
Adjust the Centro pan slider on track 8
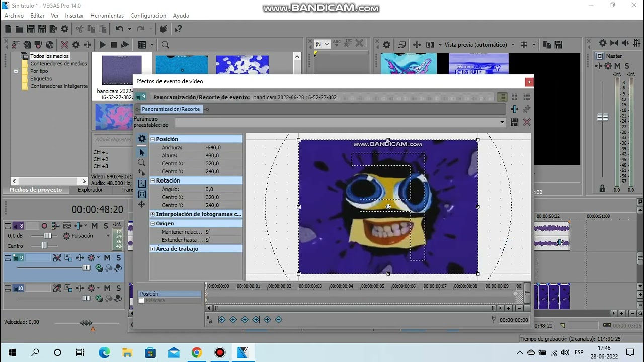tap(44, 245)
